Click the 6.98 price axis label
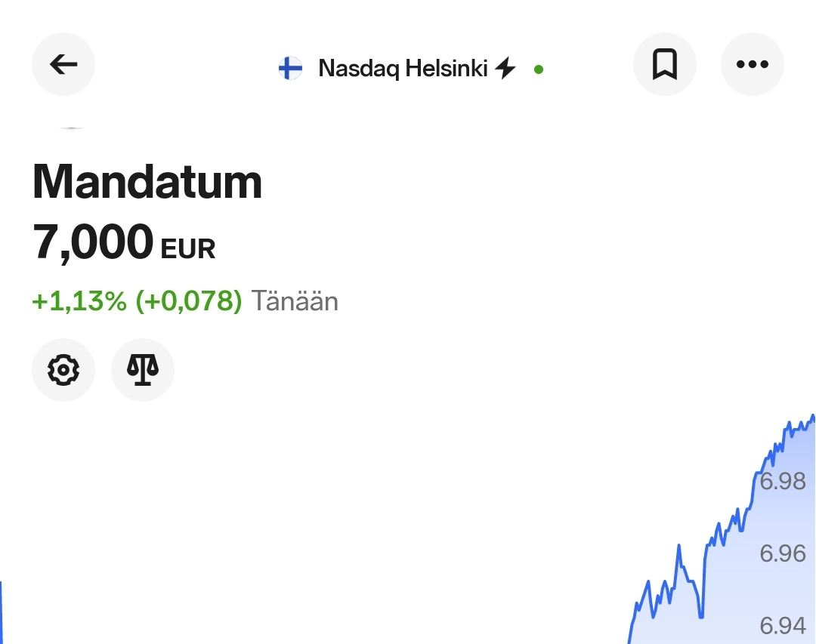 tap(783, 481)
